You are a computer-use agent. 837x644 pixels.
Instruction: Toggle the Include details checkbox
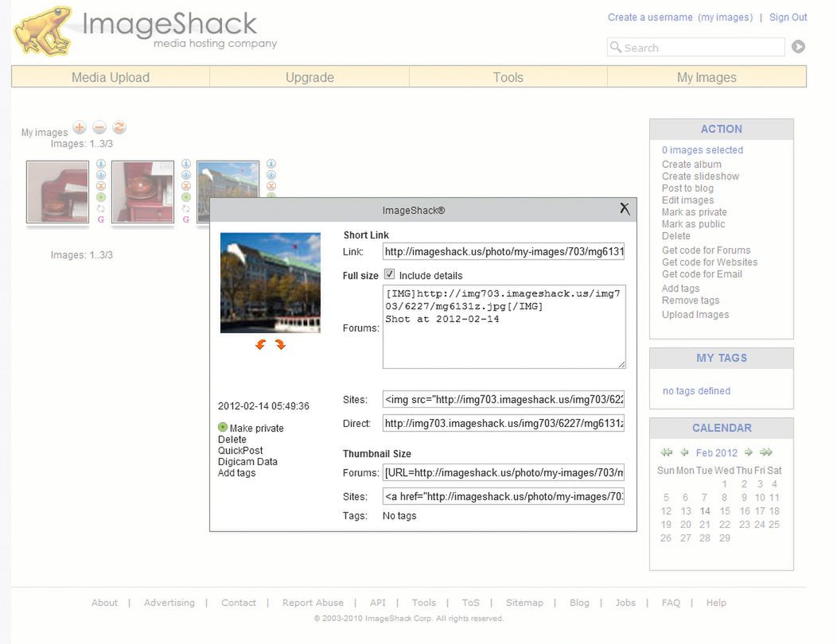[x=390, y=274]
